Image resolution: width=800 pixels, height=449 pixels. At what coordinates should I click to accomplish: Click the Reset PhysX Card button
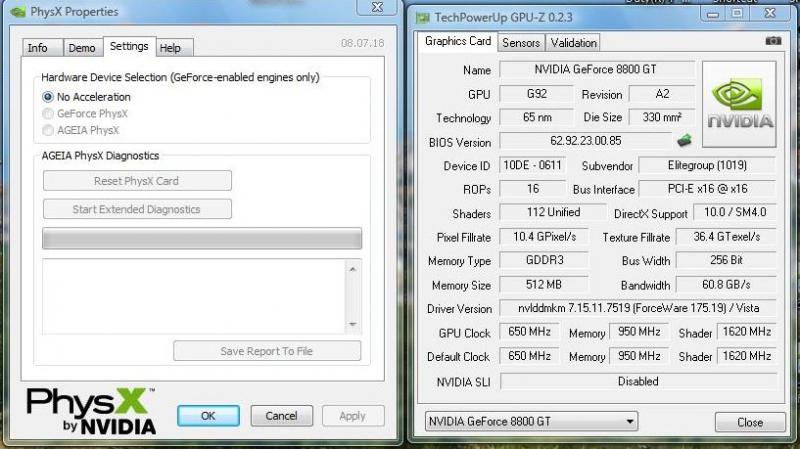pos(137,181)
